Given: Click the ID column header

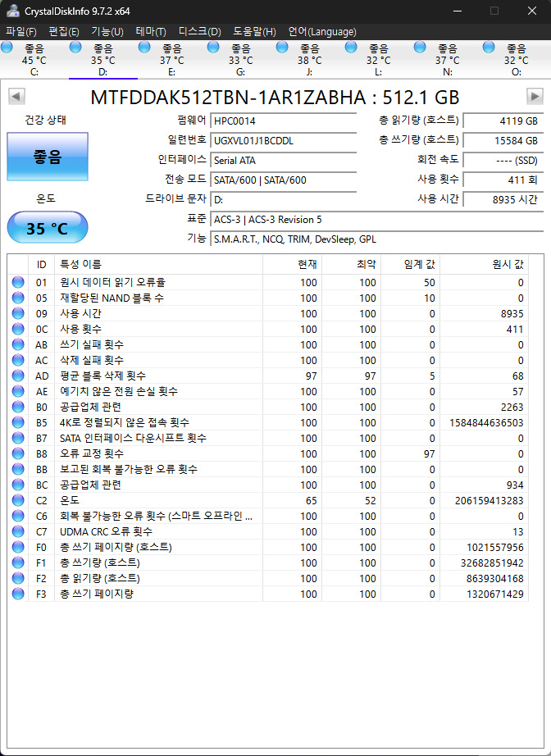Looking at the screenshot, I should (x=42, y=264).
